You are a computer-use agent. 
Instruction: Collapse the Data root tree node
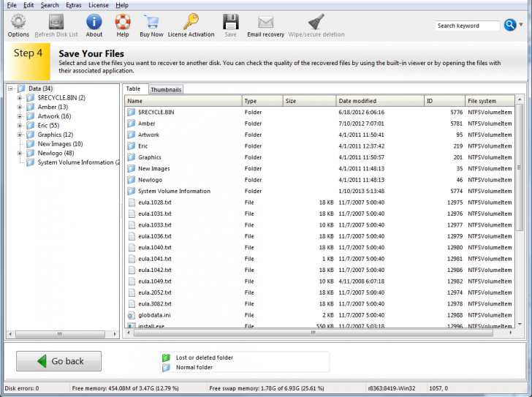pos(10,88)
